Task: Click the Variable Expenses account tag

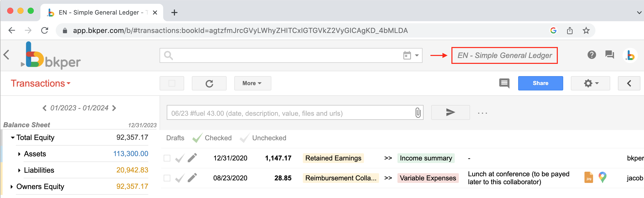Action: pyautogui.click(x=428, y=178)
